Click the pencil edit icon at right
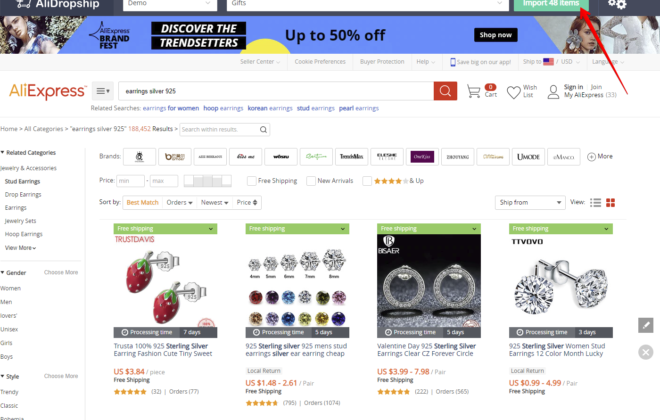This screenshot has width=660, height=420. pyautogui.click(x=645, y=325)
